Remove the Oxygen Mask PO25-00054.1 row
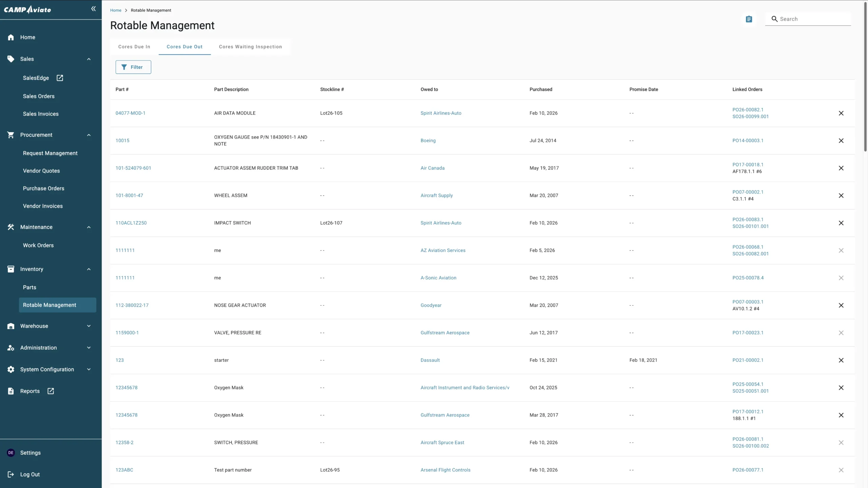This screenshot has width=868, height=488. click(x=841, y=388)
